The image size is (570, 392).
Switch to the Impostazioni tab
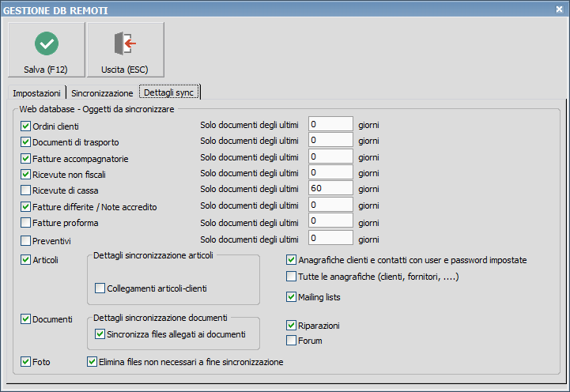36,93
